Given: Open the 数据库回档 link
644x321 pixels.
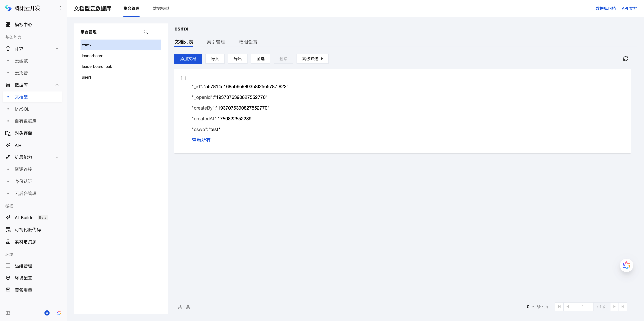Looking at the screenshot, I should [606, 9].
